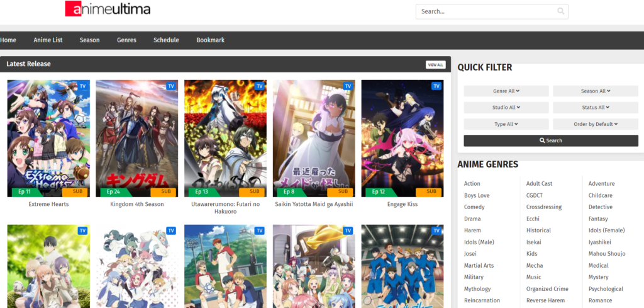
Task: Click the magnifier icon in the search box
Action: (x=560, y=11)
